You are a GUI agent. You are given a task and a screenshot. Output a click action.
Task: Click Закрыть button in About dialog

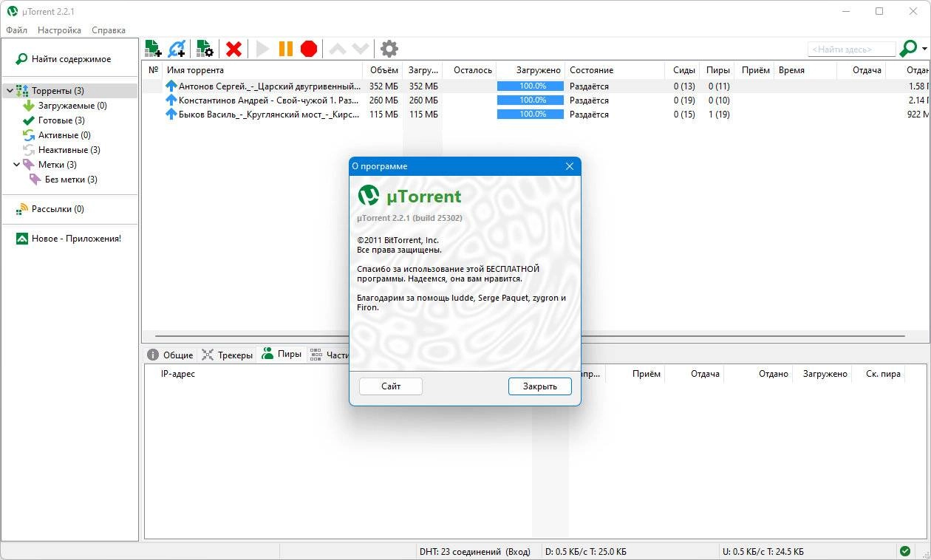point(540,386)
